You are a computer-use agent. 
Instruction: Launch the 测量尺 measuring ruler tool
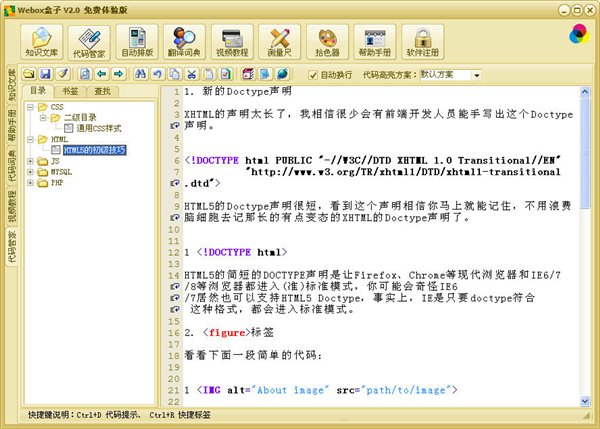click(x=279, y=42)
